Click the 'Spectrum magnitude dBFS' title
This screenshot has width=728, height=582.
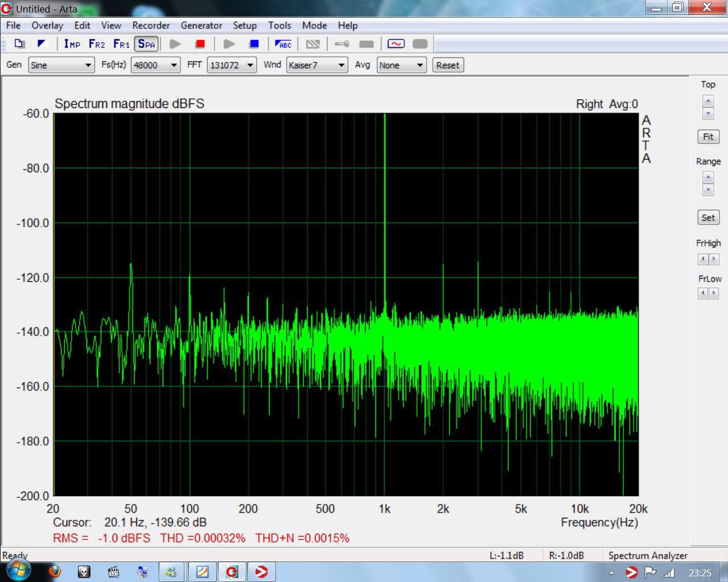[x=129, y=104]
